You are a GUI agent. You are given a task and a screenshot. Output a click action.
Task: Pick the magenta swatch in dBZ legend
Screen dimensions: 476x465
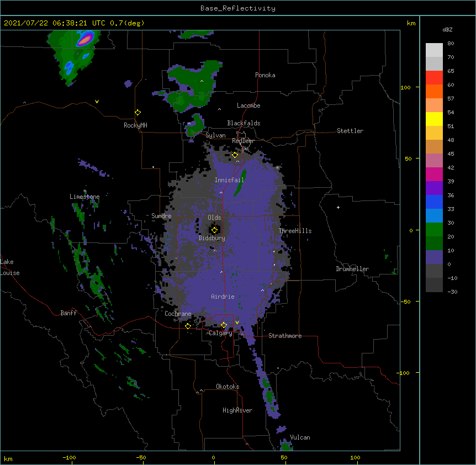tap(434, 174)
